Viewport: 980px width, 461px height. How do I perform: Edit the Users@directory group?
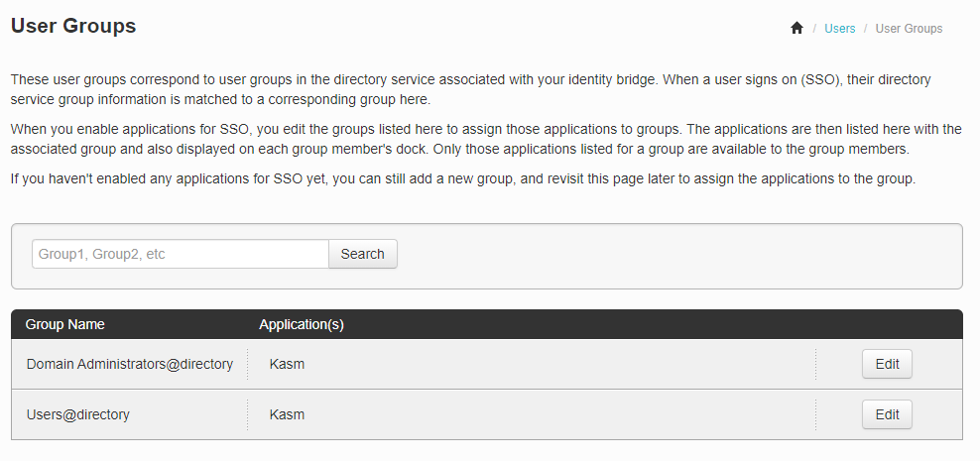[887, 414]
